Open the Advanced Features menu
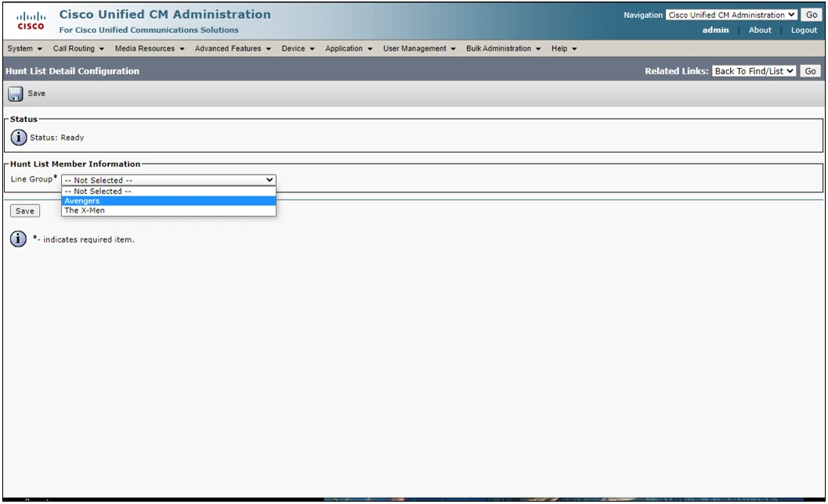Viewport: 828px width, 504px height. (233, 49)
